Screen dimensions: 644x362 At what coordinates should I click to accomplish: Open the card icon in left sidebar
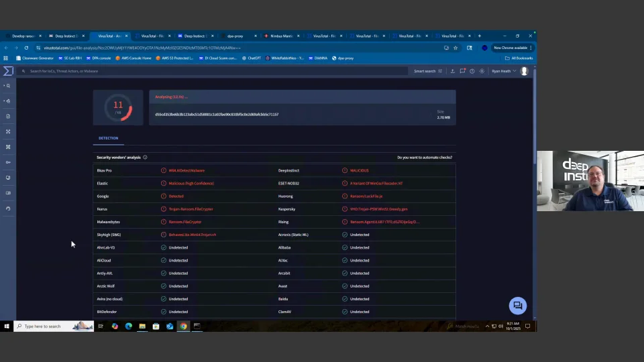8,193
